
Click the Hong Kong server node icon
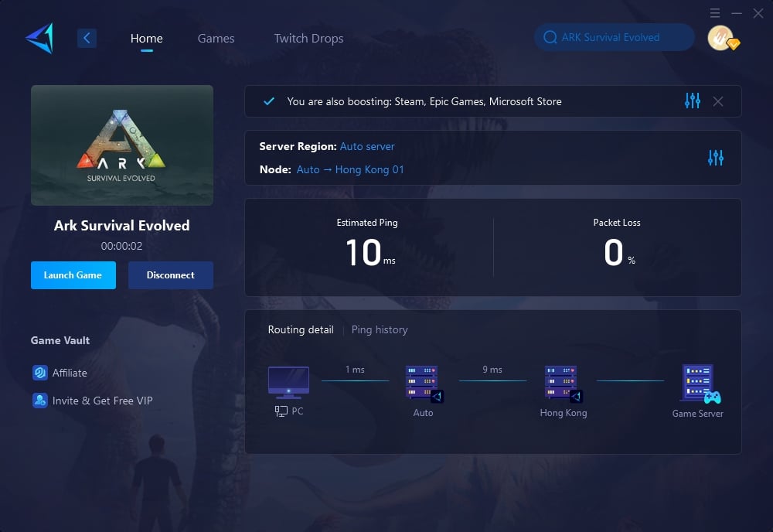point(563,383)
